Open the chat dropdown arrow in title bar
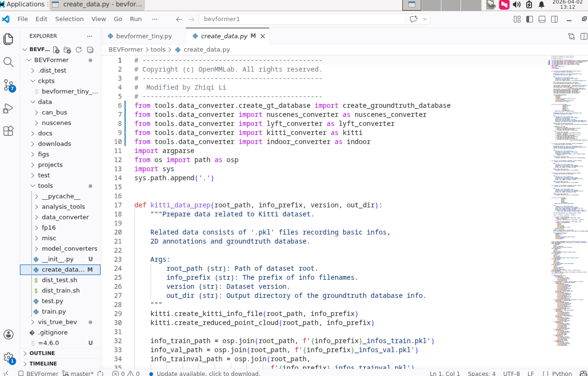Image resolution: width=588 pixels, height=376 pixels. pos(425,19)
